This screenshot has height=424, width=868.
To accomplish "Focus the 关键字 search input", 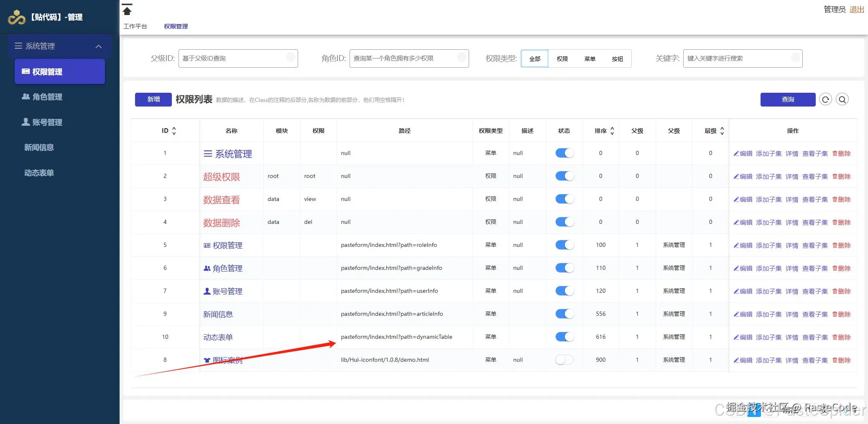I will 743,58.
